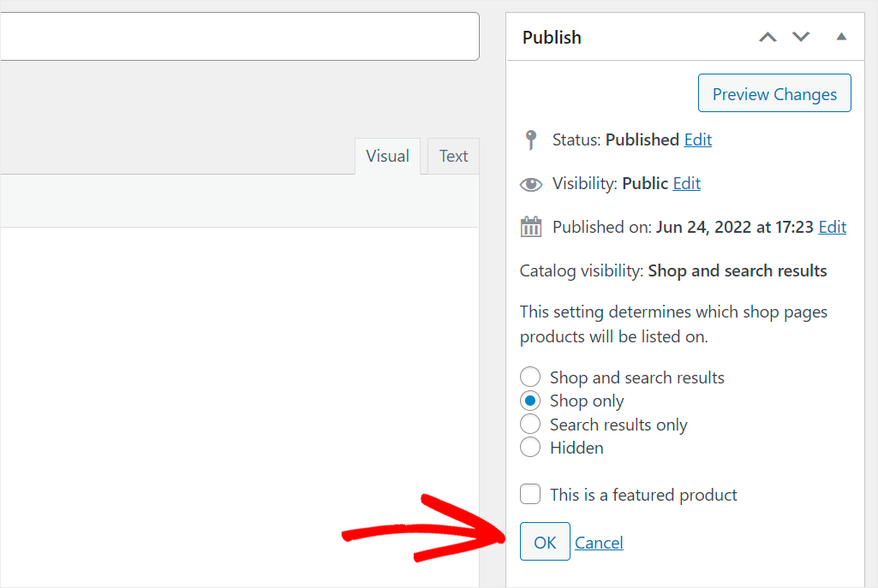878x588 pixels.
Task: Click the product title input field
Action: tap(240, 36)
